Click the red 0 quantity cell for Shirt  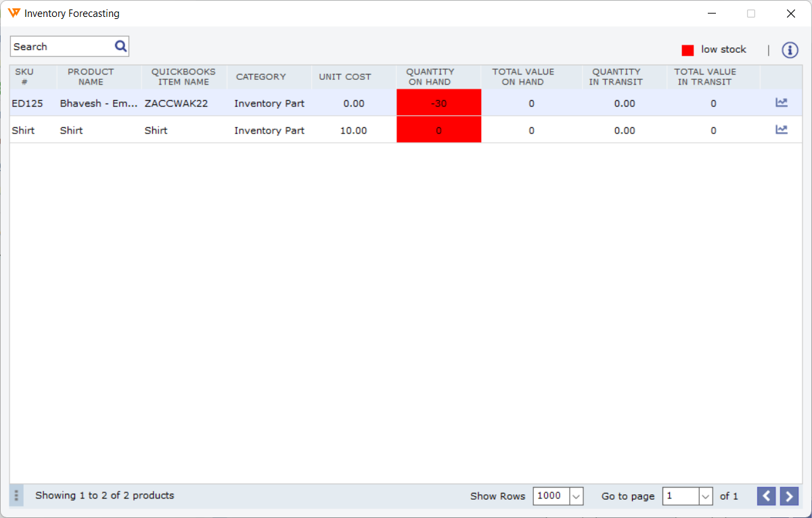(438, 129)
